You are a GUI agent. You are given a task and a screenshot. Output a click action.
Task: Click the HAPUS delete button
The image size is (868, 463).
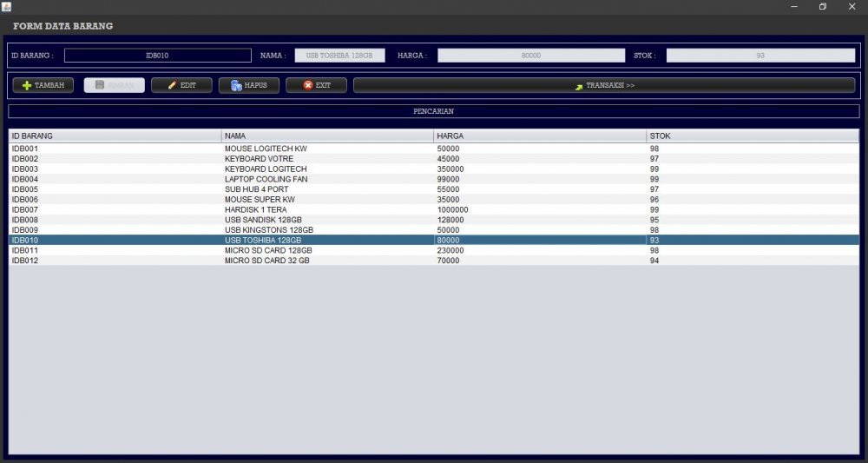click(248, 85)
